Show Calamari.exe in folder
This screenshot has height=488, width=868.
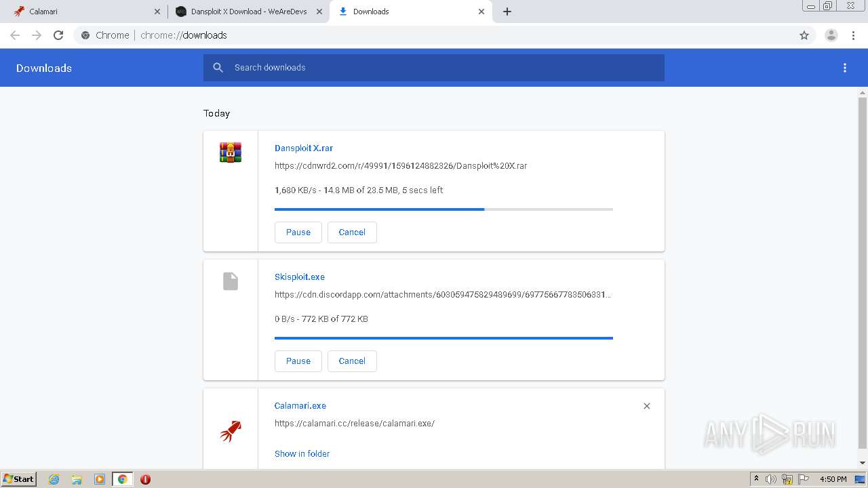click(302, 453)
